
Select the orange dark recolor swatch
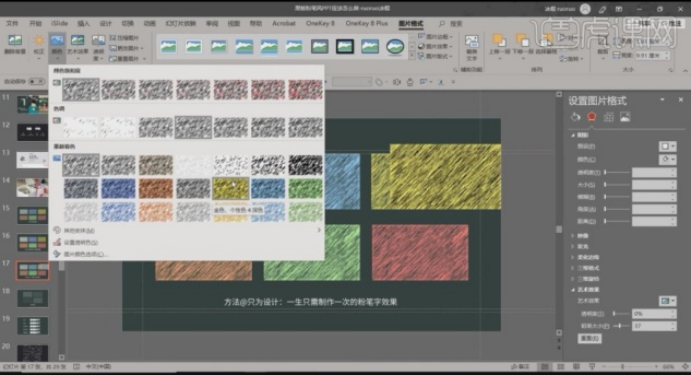point(156,189)
